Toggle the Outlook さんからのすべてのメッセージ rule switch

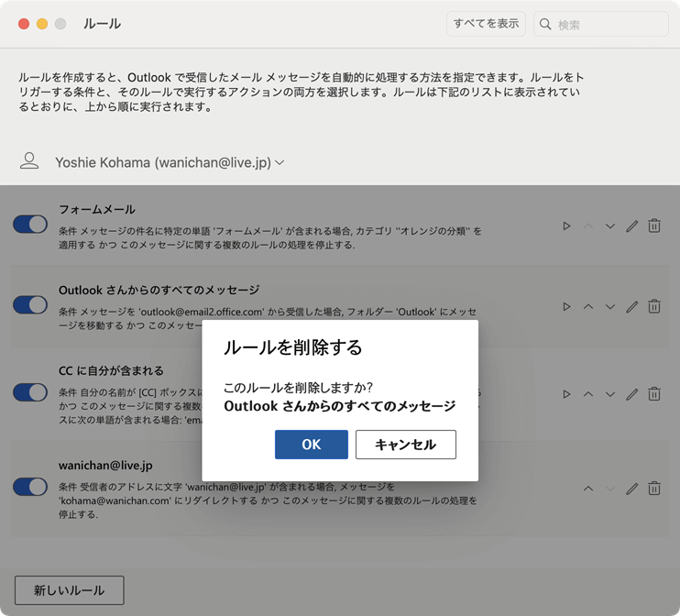click(x=30, y=304)
